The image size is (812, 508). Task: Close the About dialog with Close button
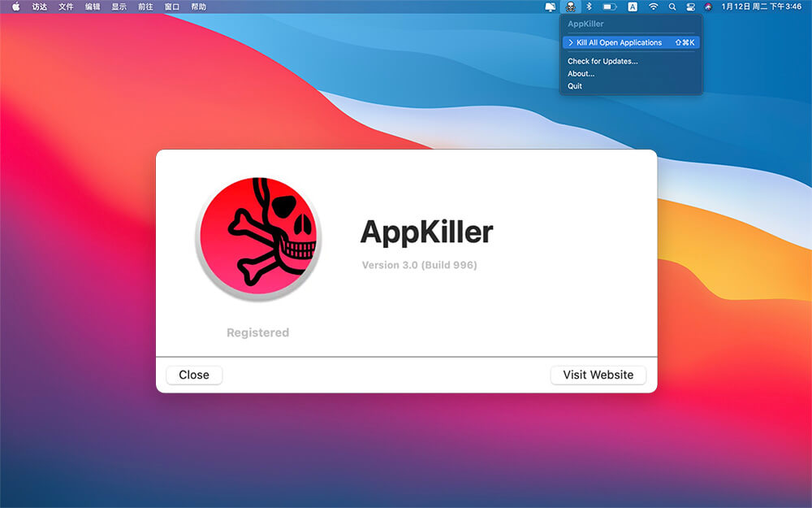point(194,375)
